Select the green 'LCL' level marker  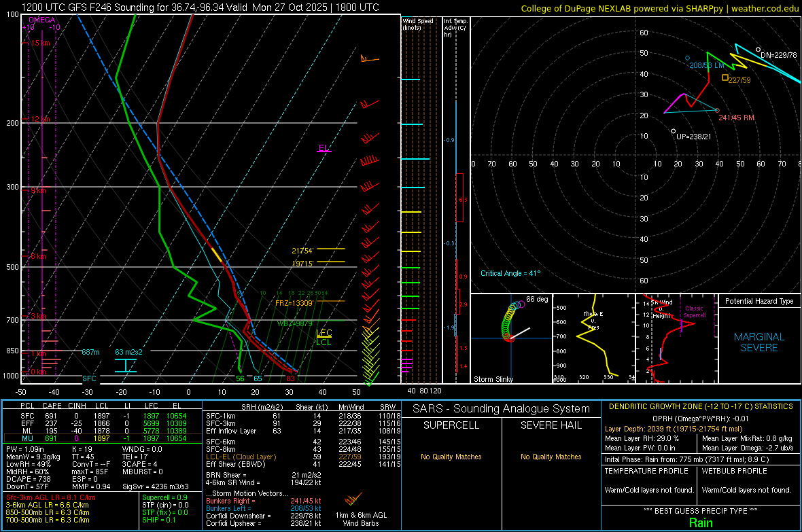tap(324, 342)
